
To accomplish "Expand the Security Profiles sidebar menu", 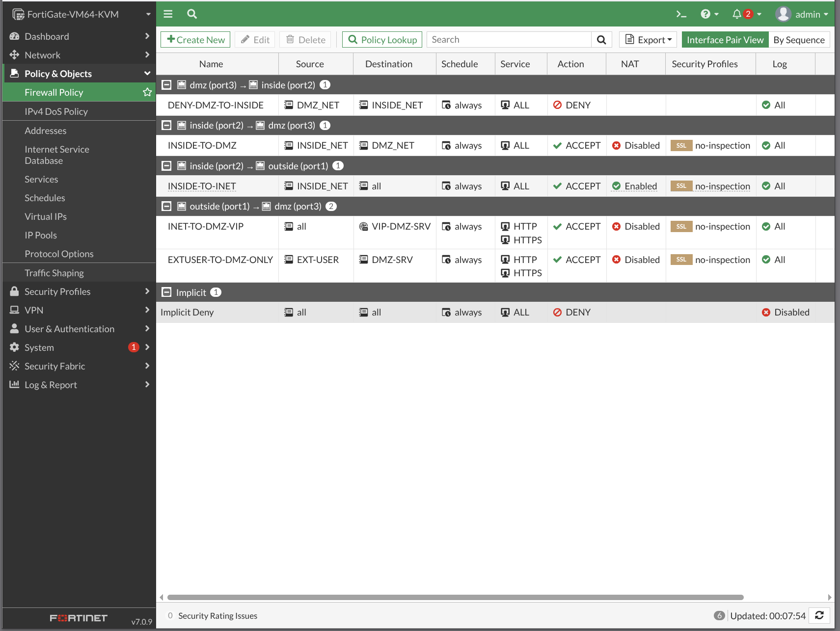I will [79, 291].
